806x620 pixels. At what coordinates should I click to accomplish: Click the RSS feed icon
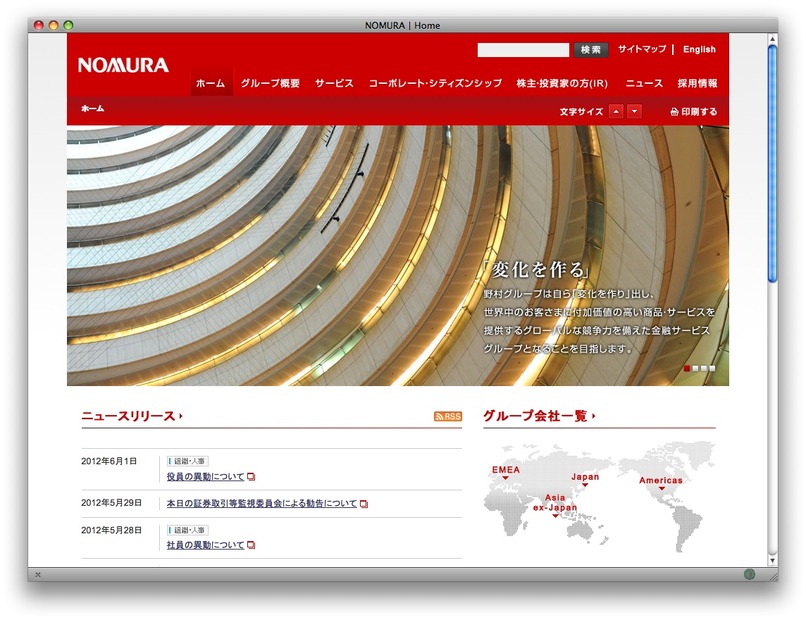(x=448, y=416)
